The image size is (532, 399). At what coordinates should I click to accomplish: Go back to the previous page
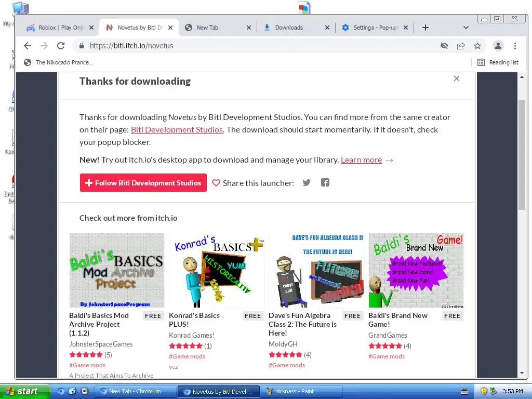(28, 46)
